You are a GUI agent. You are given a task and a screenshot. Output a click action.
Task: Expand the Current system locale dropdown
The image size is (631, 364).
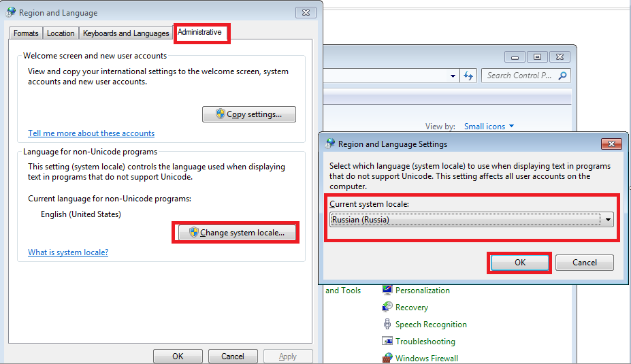(x=607, y=220)
